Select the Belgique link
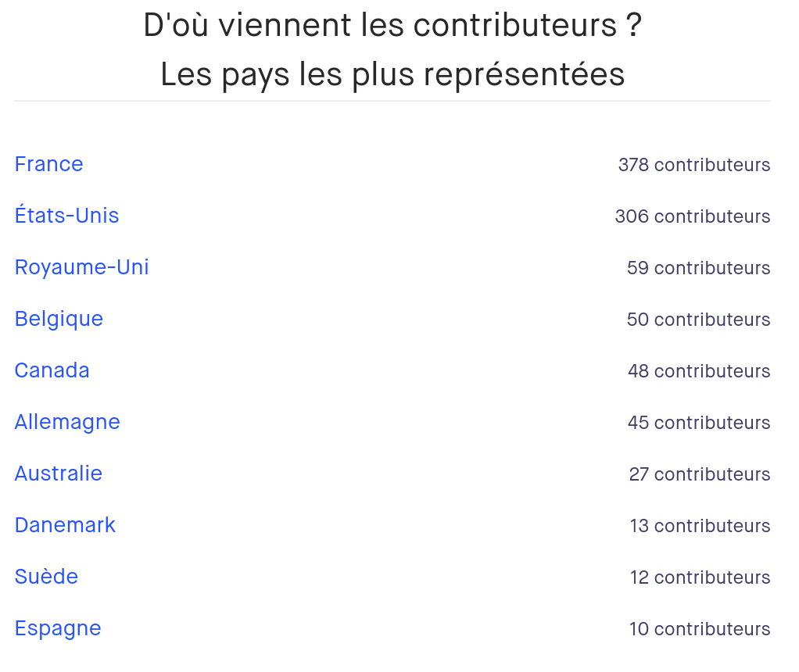 (x=59, y=319)
